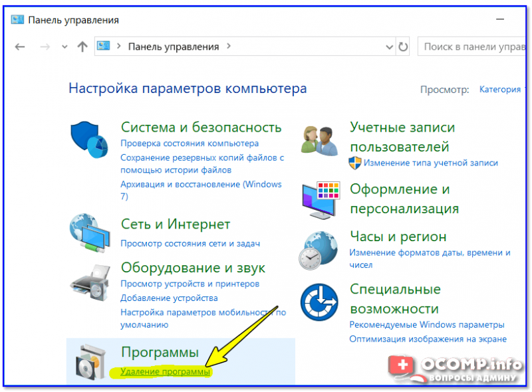The width and height of the screenshot is (532, 392).
Task: Open the Добавление устройства link
Action: pyautogui.click(x=169, y=298)
